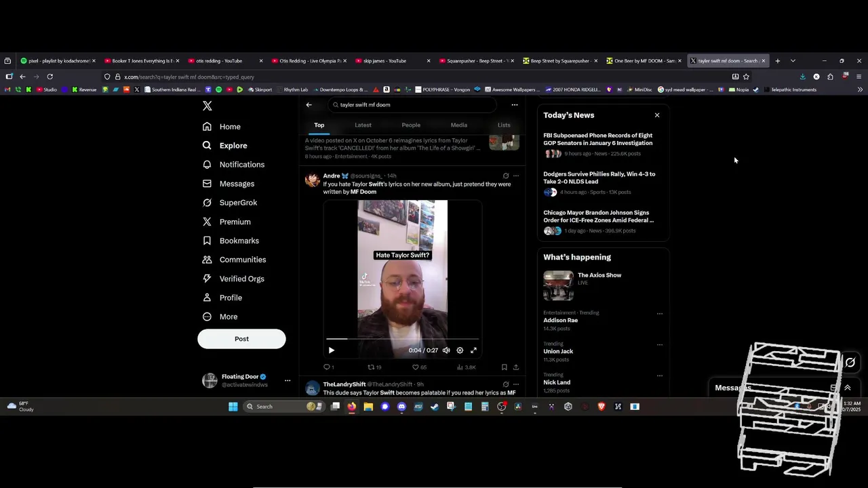Bookmark Andre's post

pos(504,367)
